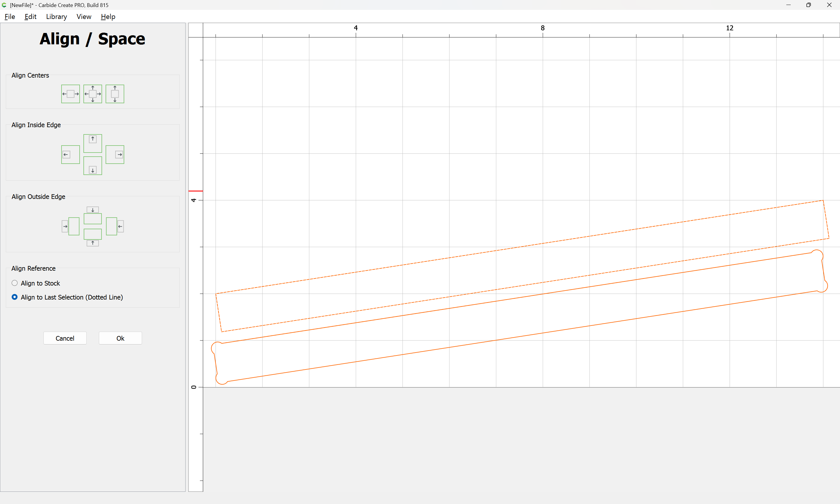Click the "8" mark on horizontal ruler

pos(542,28)
